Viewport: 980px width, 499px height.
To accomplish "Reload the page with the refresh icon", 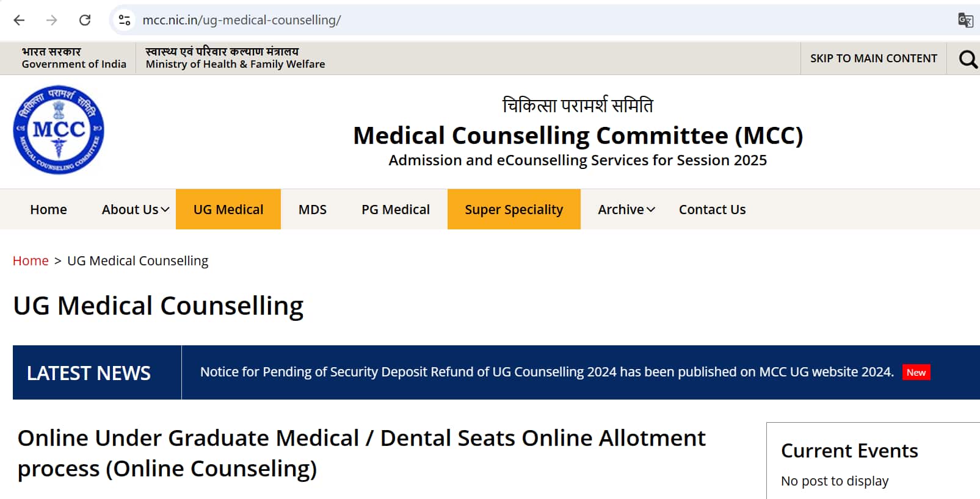I will pos(85,20).
